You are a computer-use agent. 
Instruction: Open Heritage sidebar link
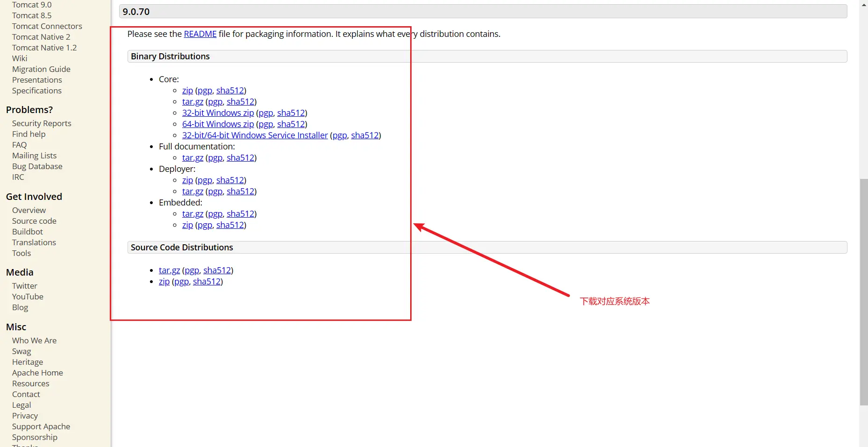(28, 362)
